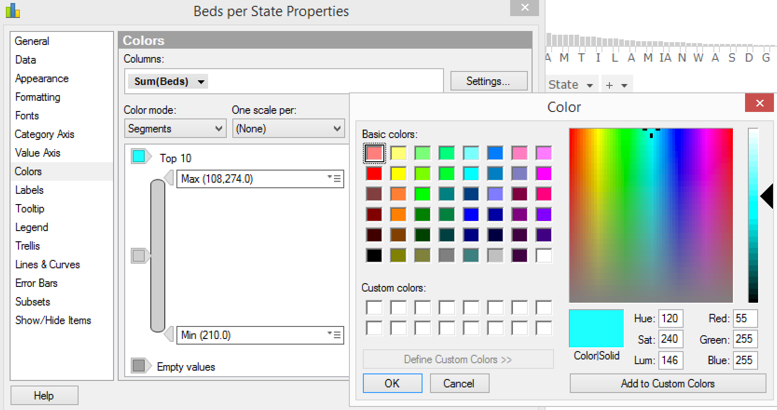The image size is (777, 410).
Task: Click the plus add-column button near State
Action: click(x=616, y=85)
